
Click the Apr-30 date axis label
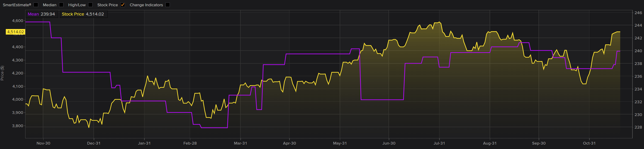coord(289,143)
